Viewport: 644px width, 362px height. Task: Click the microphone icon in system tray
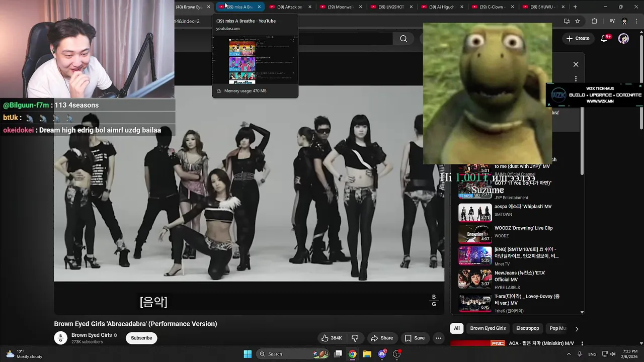pos(580,354)
